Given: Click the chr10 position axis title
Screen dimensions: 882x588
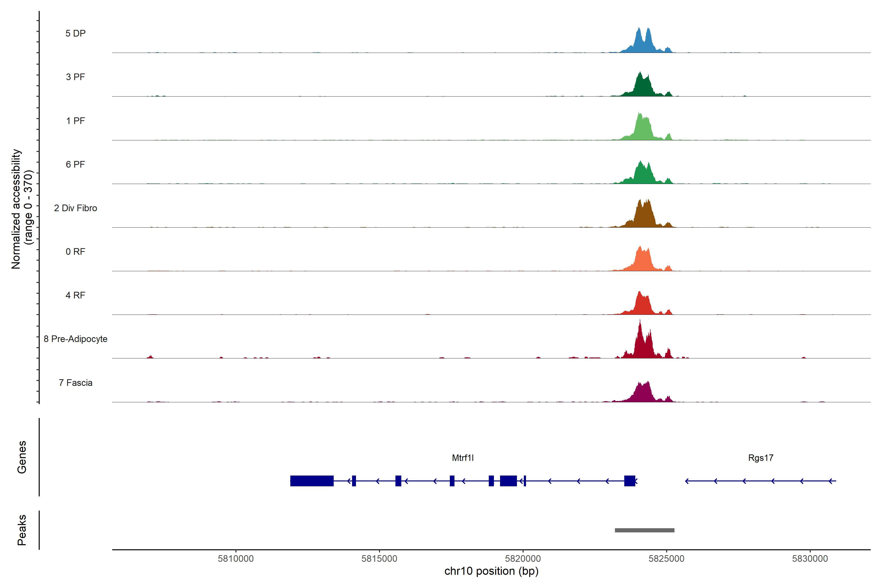Looking at the screenshot, I should tap(491, 572).
